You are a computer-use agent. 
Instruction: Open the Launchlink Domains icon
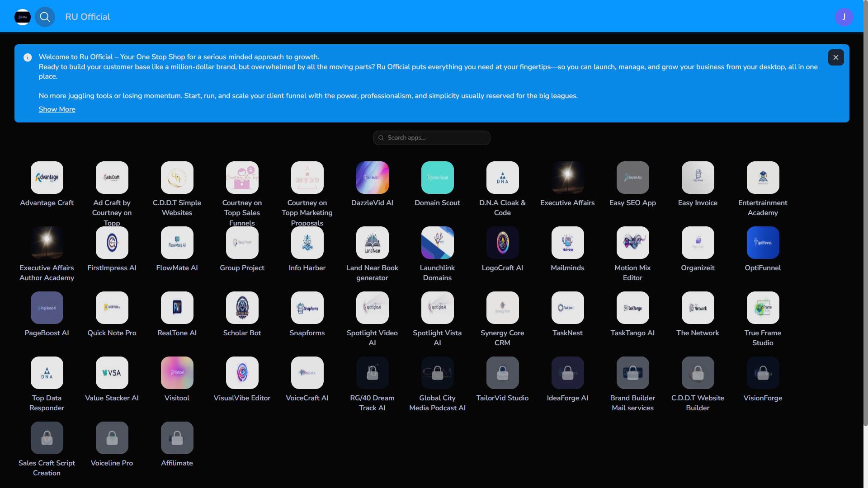pos(437,243)
